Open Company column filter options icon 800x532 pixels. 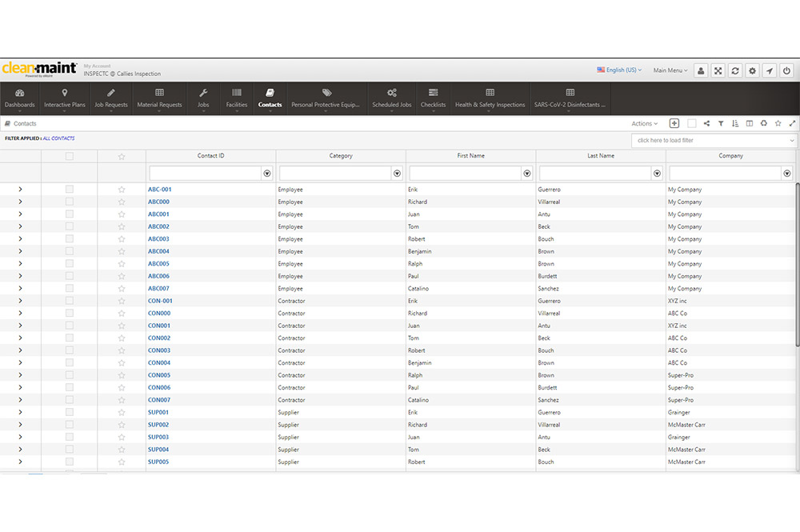[787, 174]
